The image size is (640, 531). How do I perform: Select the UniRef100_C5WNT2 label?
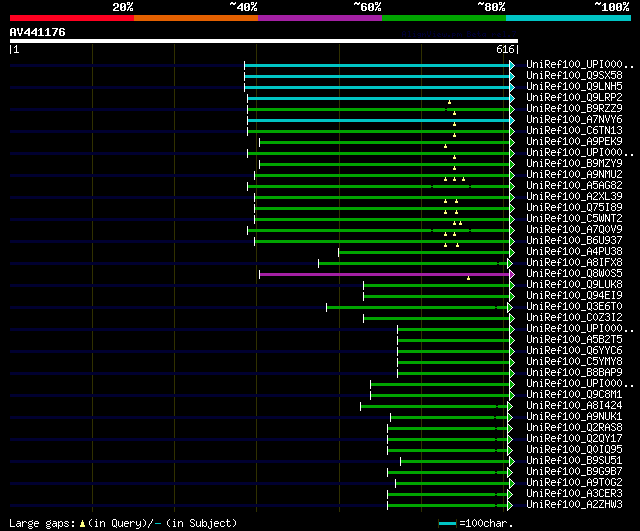point(574,219)
